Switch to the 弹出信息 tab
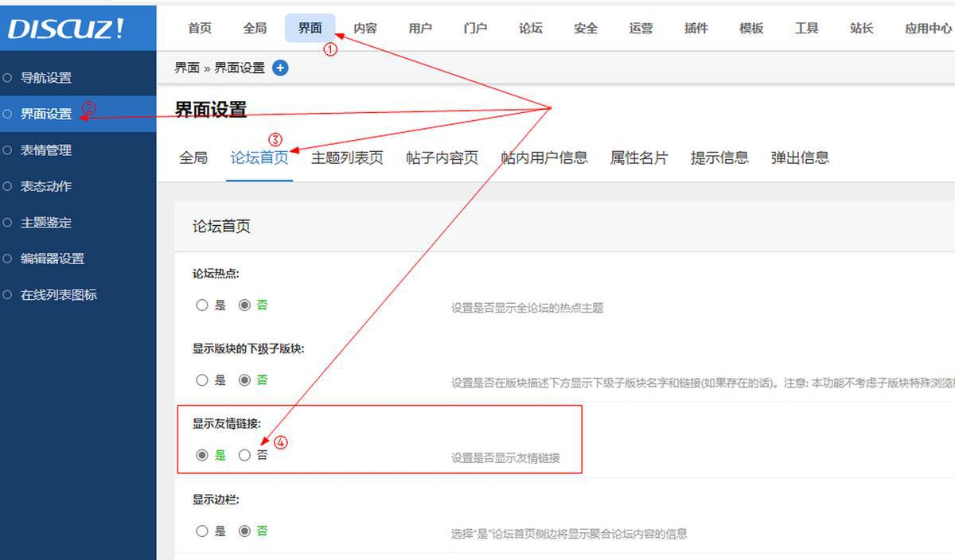Screen dimensions: 955x560 tap(800, 157)
